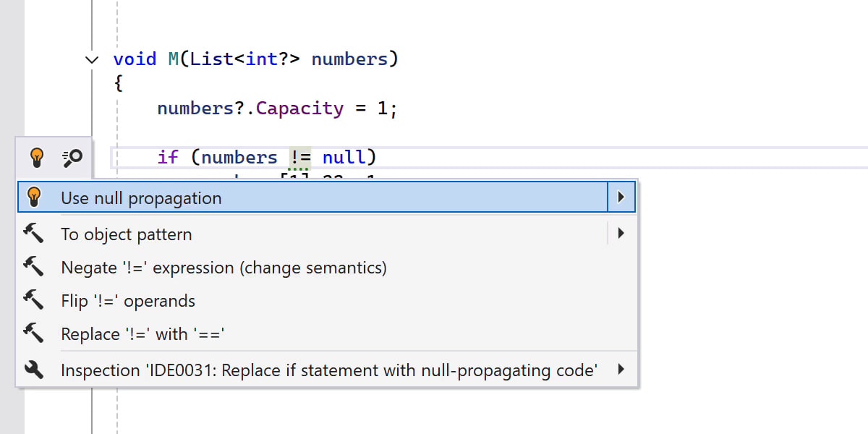This screenshot has width=868, height=434.
Task: Open the 'To object pattern' submenu arrow
Action: tap(622, 233)
